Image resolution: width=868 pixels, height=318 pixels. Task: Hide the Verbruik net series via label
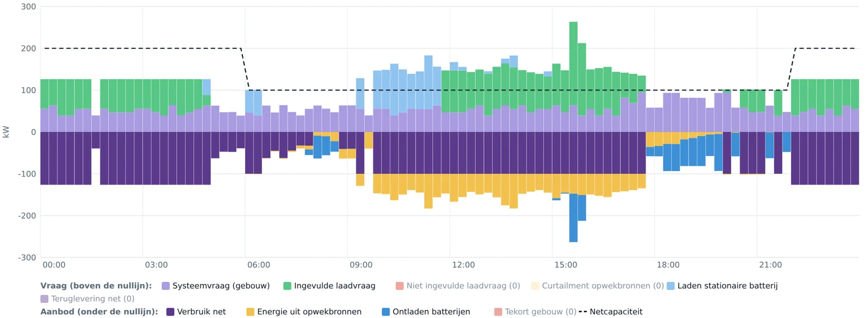201,311
